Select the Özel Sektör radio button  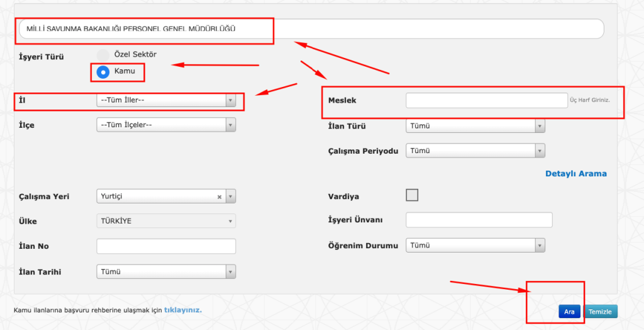103,55
